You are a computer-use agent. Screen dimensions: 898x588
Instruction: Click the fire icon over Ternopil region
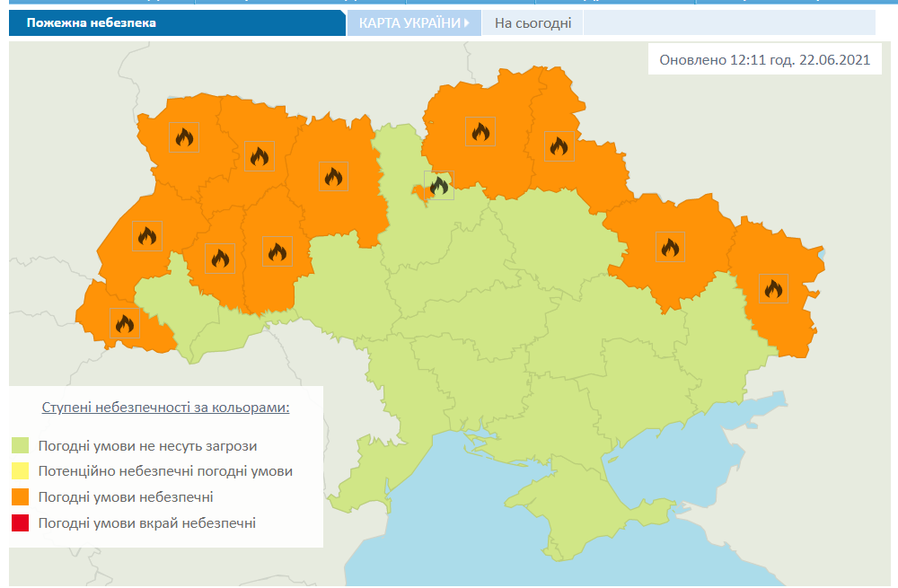[222, 256]
